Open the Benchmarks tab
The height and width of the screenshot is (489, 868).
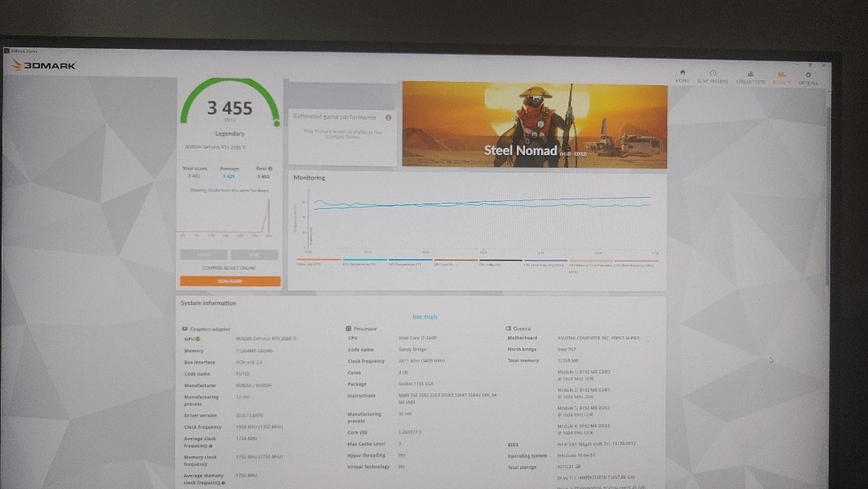pyautogui.click(x=712, y=77)
